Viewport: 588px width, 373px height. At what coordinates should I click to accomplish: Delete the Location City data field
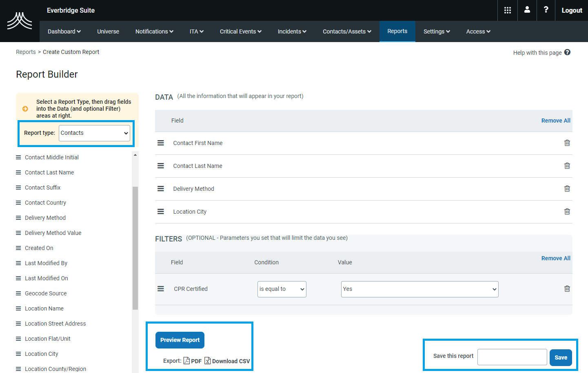pos(567,212)
